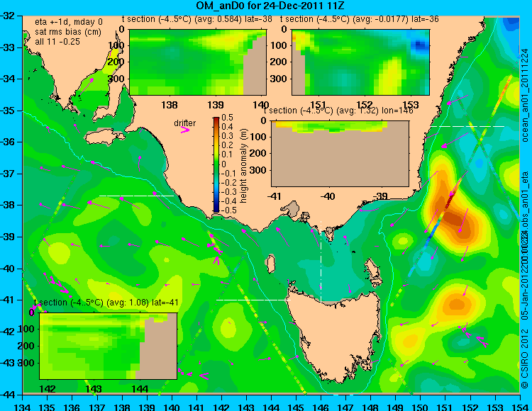
Task: Click the colorbar's 0.3 tick label
Action: 227,136
